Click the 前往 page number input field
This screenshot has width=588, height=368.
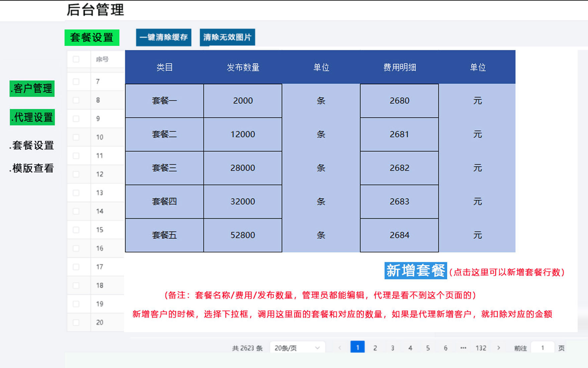(x=543, y=348)
